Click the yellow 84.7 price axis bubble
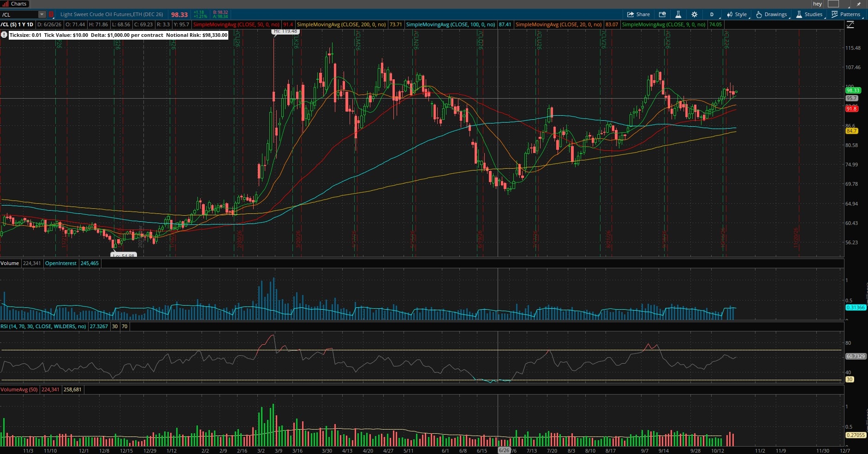Image resolution: width=868 pixels, height=454 pixels. pyautogui.click(x=851, y=131)
